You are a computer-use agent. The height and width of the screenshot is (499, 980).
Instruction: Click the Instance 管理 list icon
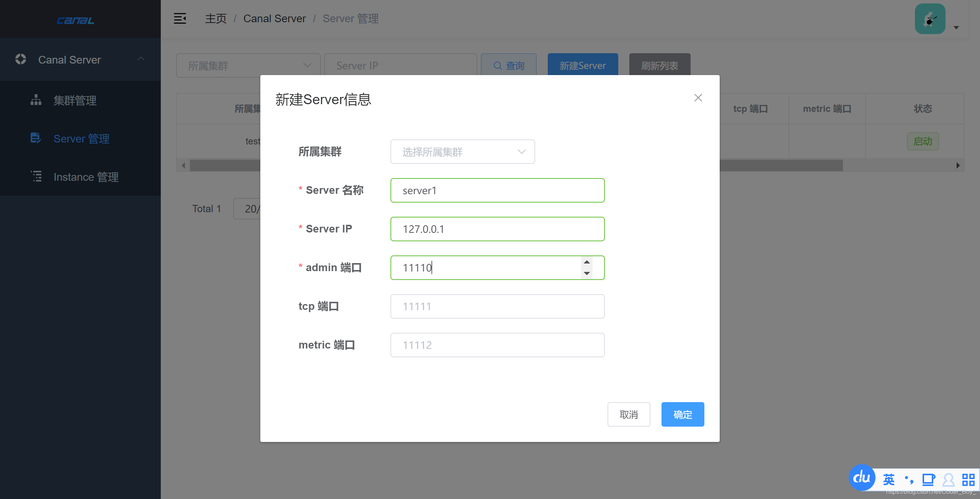(x=36, y=176)
